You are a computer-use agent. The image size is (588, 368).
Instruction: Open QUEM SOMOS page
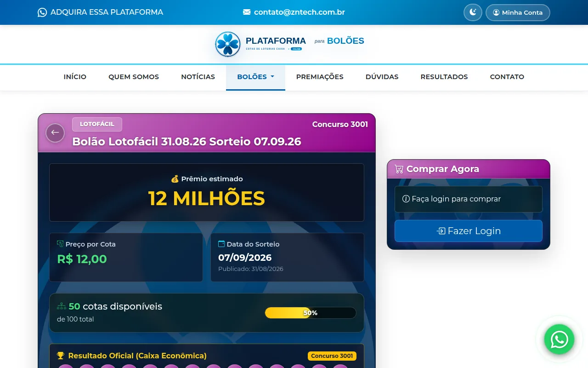point(134,77)
